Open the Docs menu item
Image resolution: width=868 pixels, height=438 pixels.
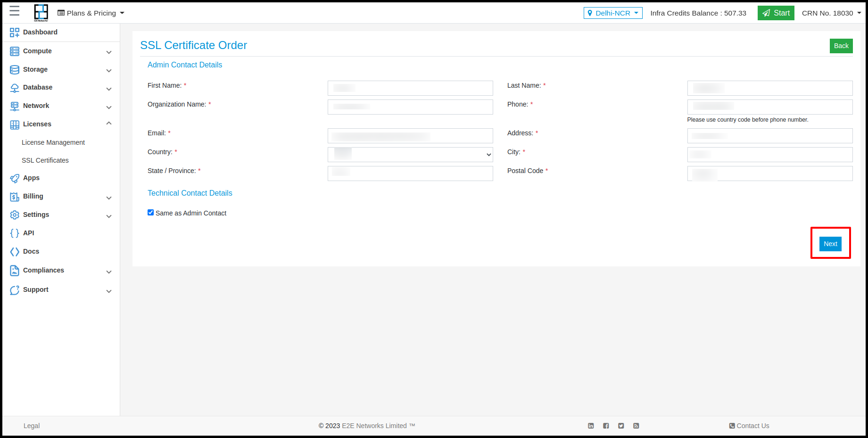point(31,251)
